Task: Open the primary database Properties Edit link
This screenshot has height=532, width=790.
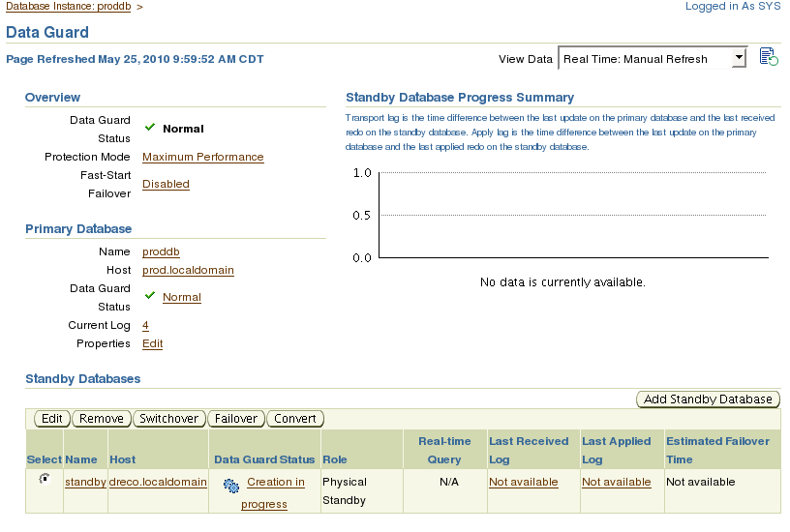Action: coord(152,343)
